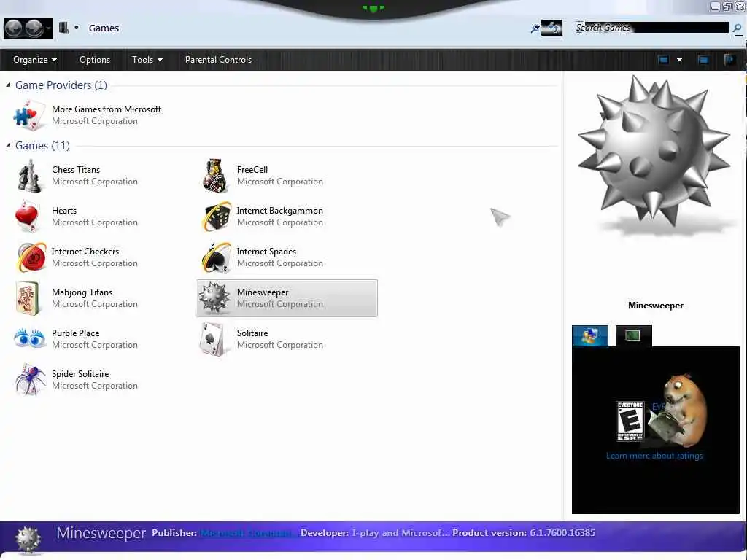Select the Purble Place eyes icon
The image size is (747, 560).
click(29, 338)
